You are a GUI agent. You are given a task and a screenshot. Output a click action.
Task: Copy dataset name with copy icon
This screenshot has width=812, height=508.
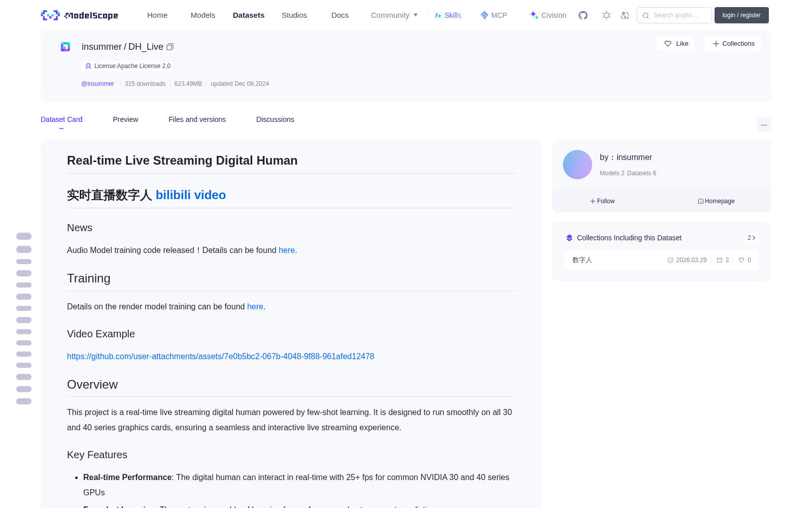pos(170,47)
